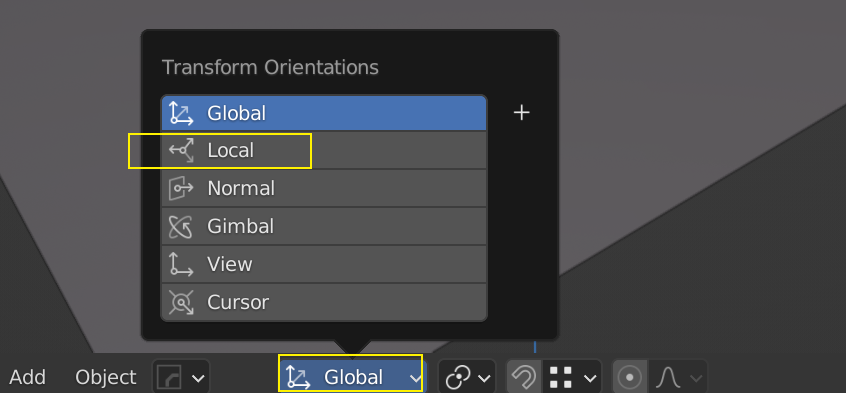Click the Normal orientation icon
This screenshot has height=393, width=846.
coord(181,188)
